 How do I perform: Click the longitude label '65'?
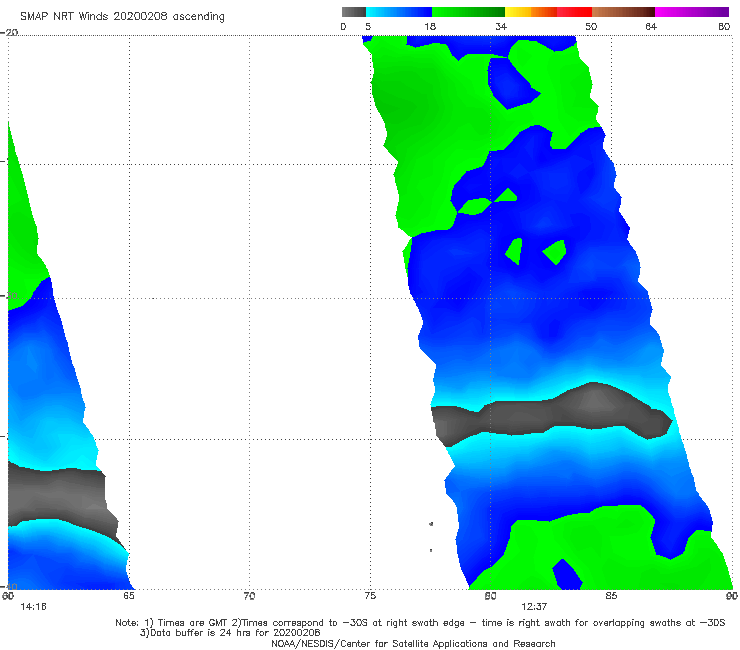click(129, 596)
